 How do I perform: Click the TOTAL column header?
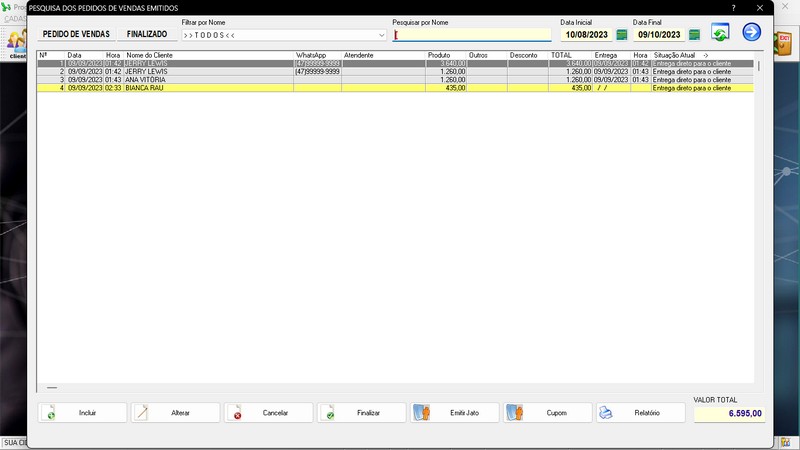(570, 55)
